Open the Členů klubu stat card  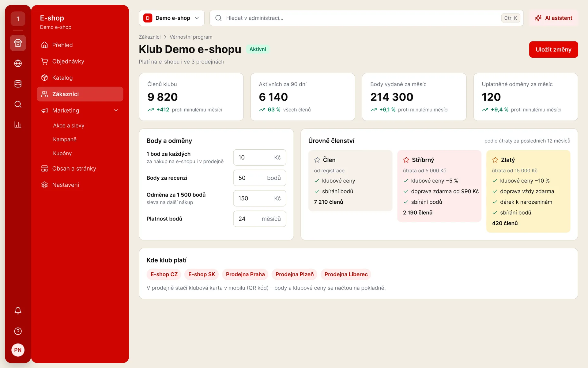point(191,97)
